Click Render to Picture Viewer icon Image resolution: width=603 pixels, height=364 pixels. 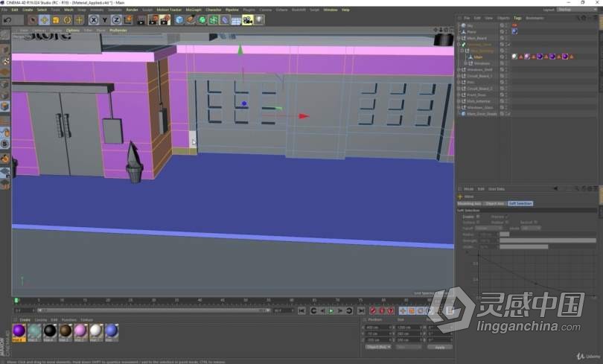coord(153,20)
